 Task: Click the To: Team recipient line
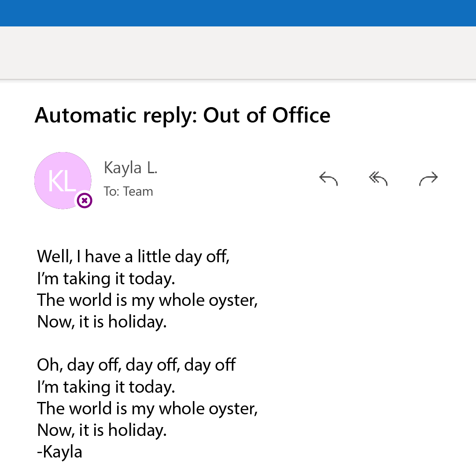tap(129, 192)
